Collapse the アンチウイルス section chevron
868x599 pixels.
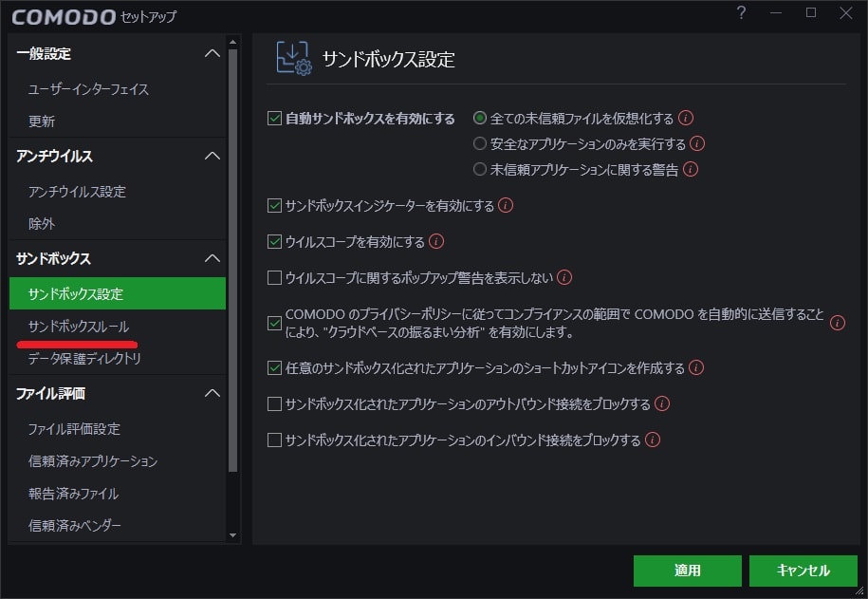tap(212, 156)
